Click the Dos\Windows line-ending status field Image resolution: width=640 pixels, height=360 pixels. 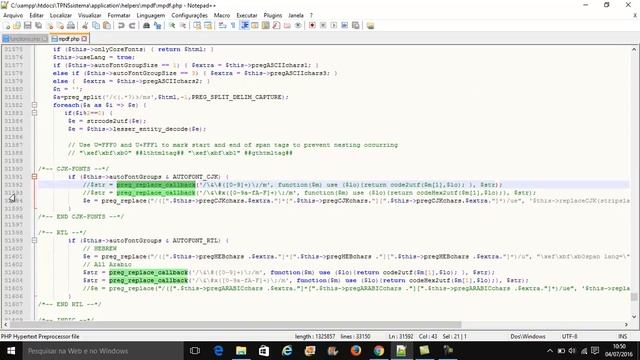(x=528, y=337)
